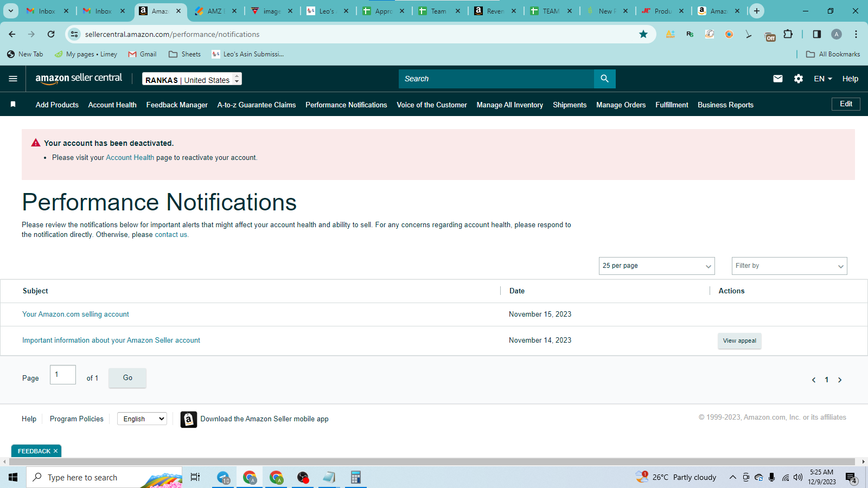Open A-to-z Guarantee Claims

pyautogui.click(x=257, y=105)
